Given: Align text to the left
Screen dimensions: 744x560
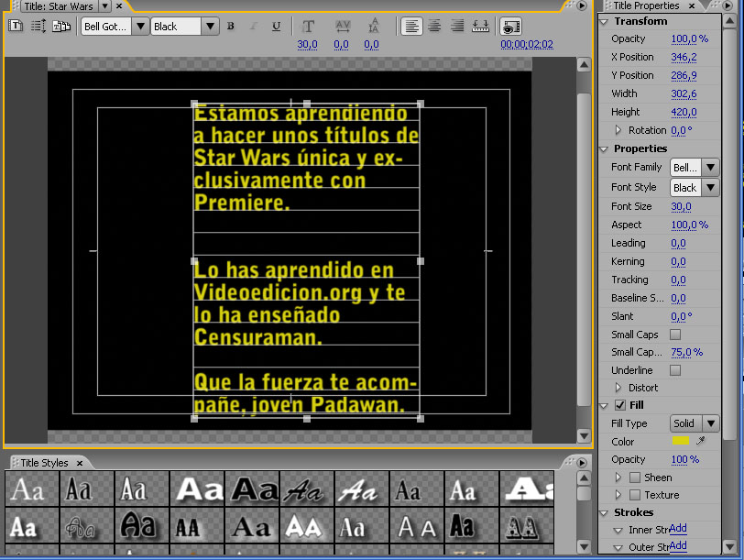Looking at the screenshot, I should tap(412, 27).
